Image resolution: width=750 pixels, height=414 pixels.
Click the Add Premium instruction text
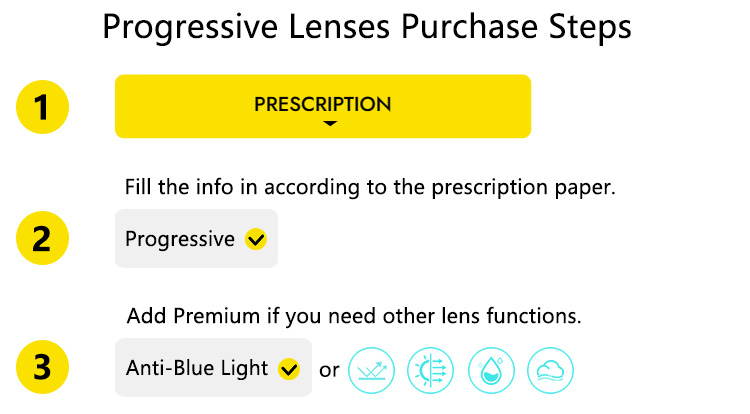point(354,316)
